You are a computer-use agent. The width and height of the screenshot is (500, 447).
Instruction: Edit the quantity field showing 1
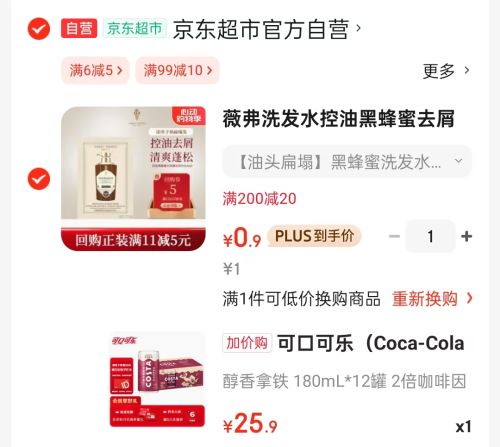pos(430,236)
